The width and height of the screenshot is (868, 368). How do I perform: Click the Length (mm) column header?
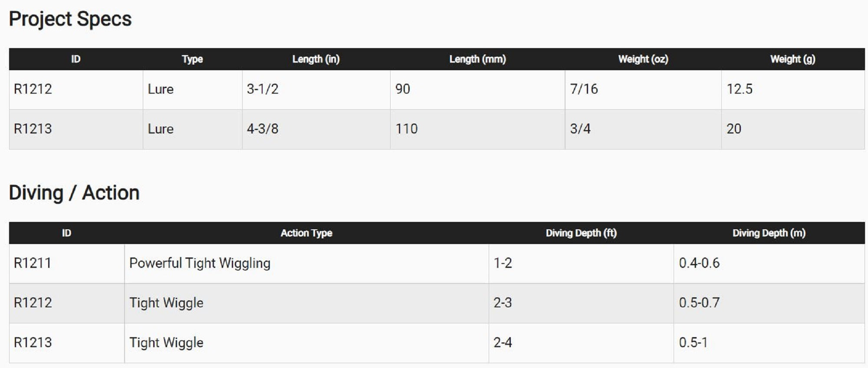click(477, 59)
